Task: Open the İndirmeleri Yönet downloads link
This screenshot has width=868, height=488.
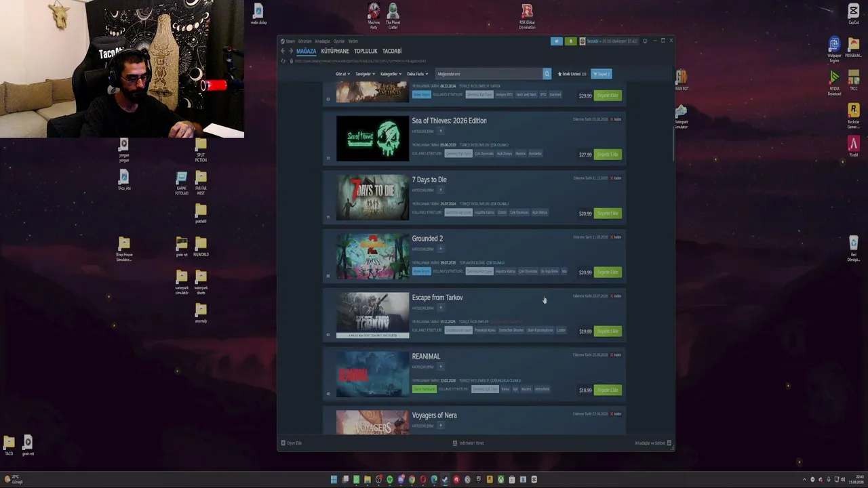Action: coord(468,443)
